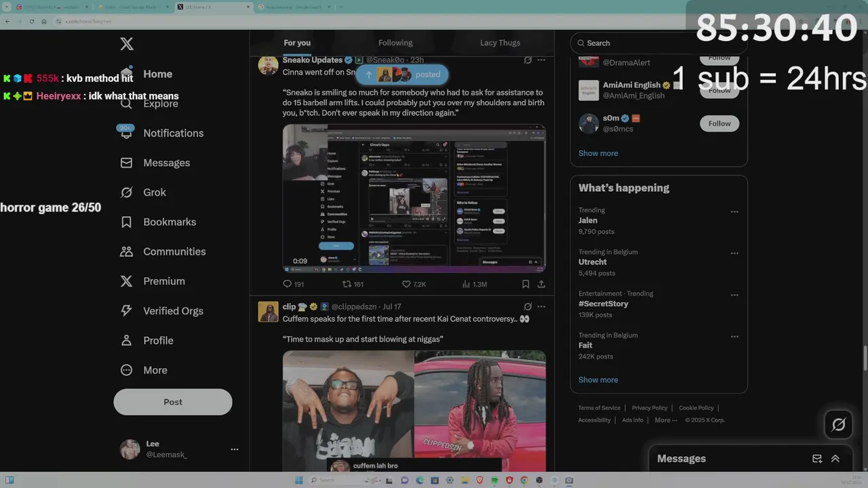Open more options for Jalen trend
This screenshot has width=868, height=488.
(734, 211)
